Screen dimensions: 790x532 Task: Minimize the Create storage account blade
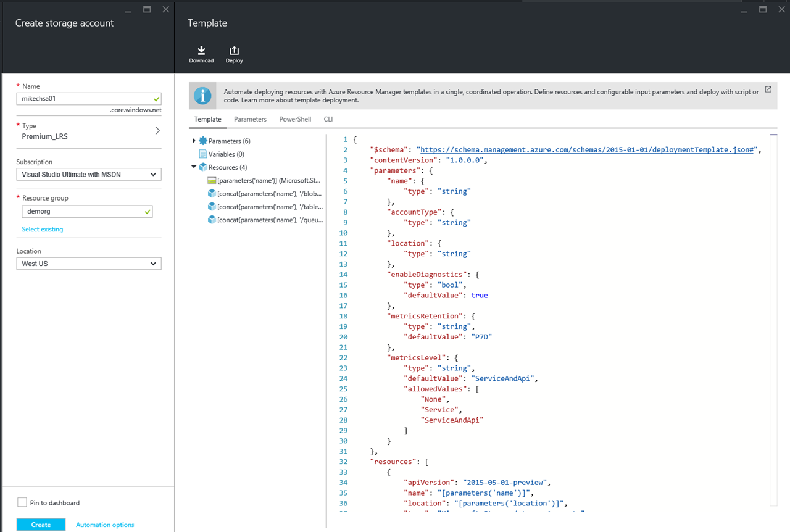[127, 10]
